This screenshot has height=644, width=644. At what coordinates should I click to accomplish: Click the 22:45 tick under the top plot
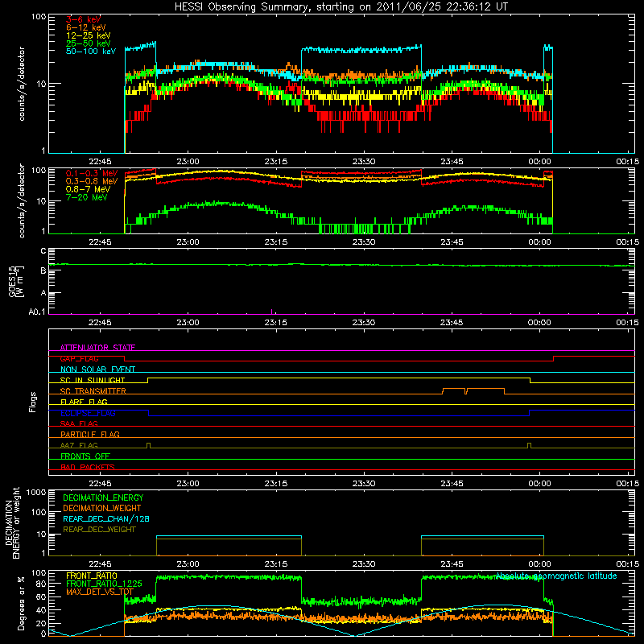pyautogui.click(x=100, y=162)
